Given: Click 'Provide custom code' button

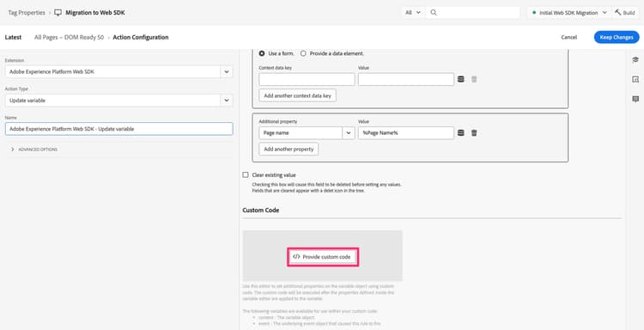Looking at the screenshot, I should (x=323, y=257).
